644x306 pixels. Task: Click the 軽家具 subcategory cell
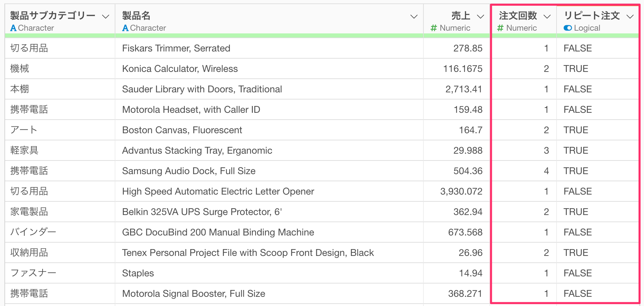[60, 151]
